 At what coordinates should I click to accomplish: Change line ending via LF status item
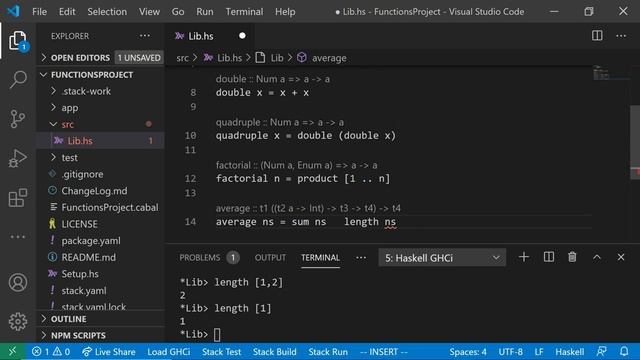pos(539,351)
